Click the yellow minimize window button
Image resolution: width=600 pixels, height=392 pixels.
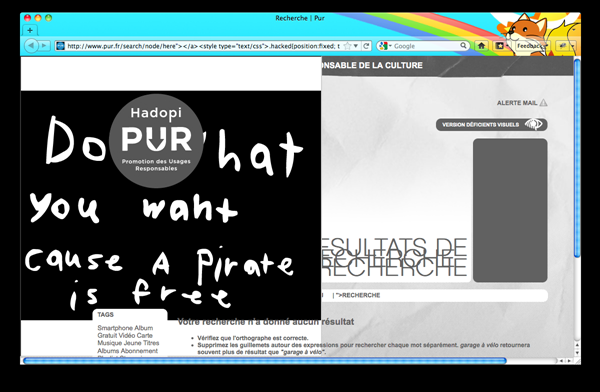[x=38, y=18]
